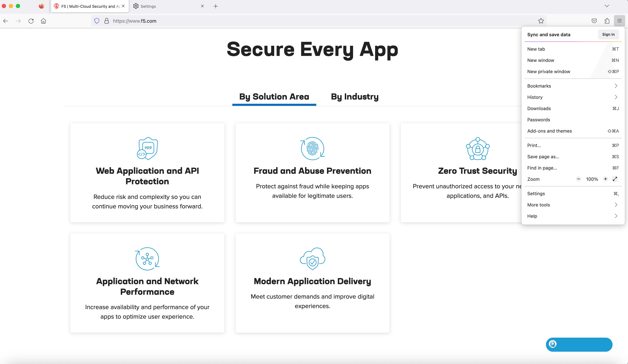Open the chat assistant headset icon
This screenshot has height=364, width=628.
pyautogui.click(x=553, y=344)
